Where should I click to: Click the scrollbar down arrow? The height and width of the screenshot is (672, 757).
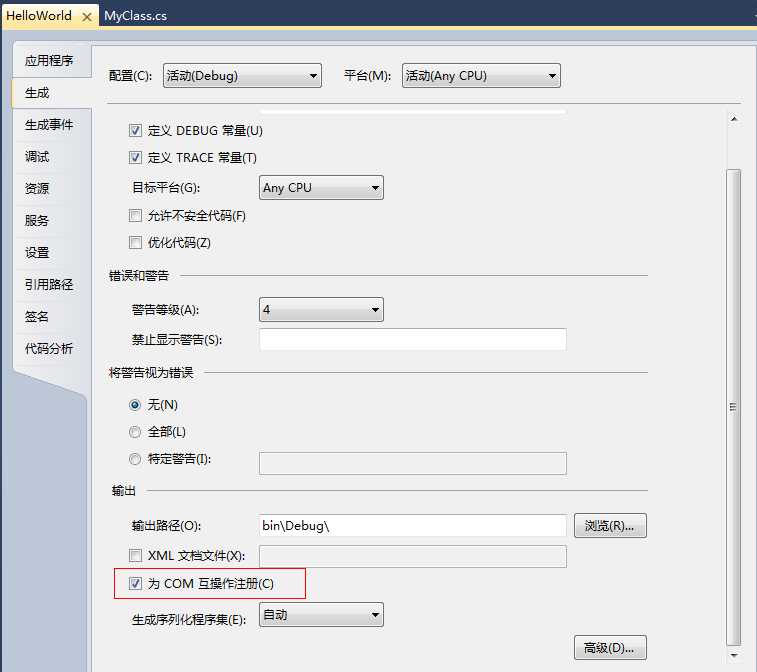(x=734, y=656)
